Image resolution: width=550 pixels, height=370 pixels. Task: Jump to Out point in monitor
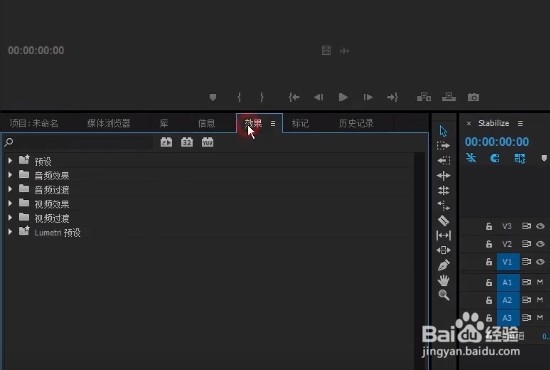[393, 97]
